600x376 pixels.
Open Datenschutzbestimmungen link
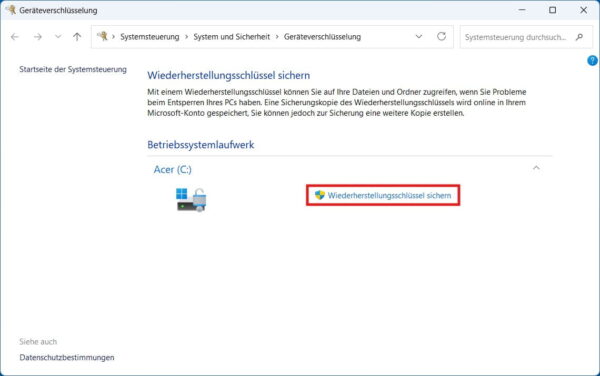click(67, 357)
